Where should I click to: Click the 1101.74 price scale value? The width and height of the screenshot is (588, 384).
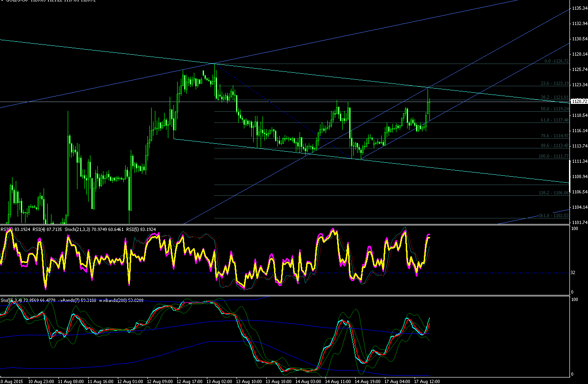(580, 222)
